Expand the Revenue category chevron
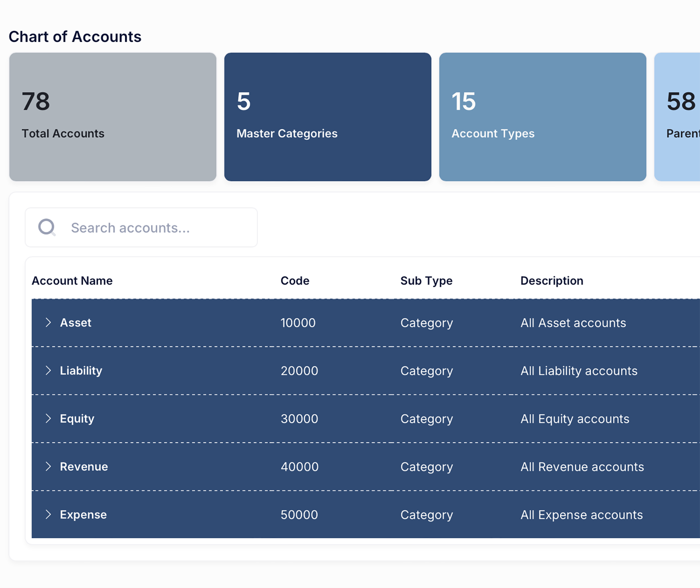Viewport: 700px width, 588px height. click(x=48, y=466)
